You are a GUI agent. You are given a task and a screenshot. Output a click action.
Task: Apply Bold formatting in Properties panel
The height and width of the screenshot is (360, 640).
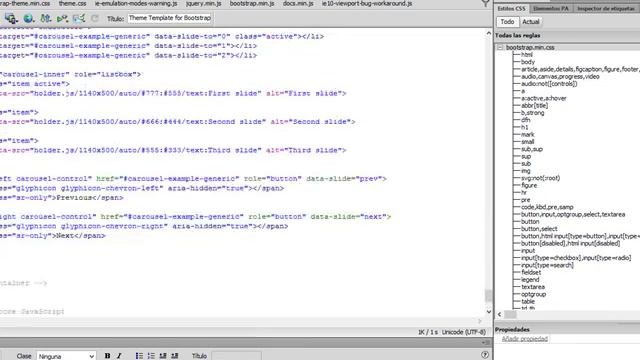pyautogui.click(x=107, y=356)
